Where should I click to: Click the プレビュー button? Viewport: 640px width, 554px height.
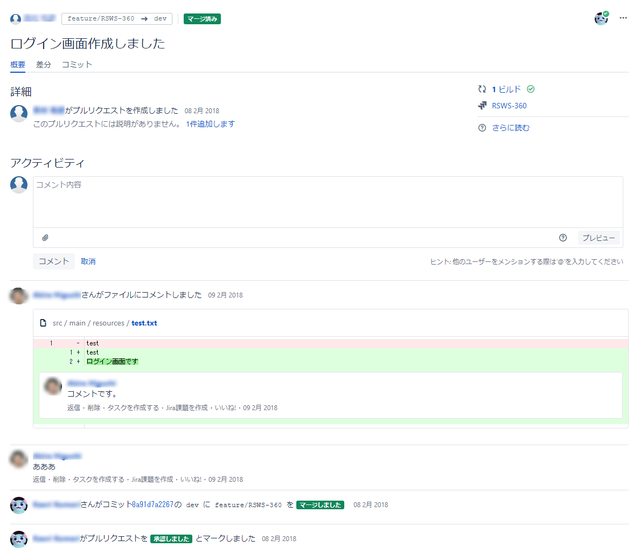pyautogui.click(x=598, y=238)
